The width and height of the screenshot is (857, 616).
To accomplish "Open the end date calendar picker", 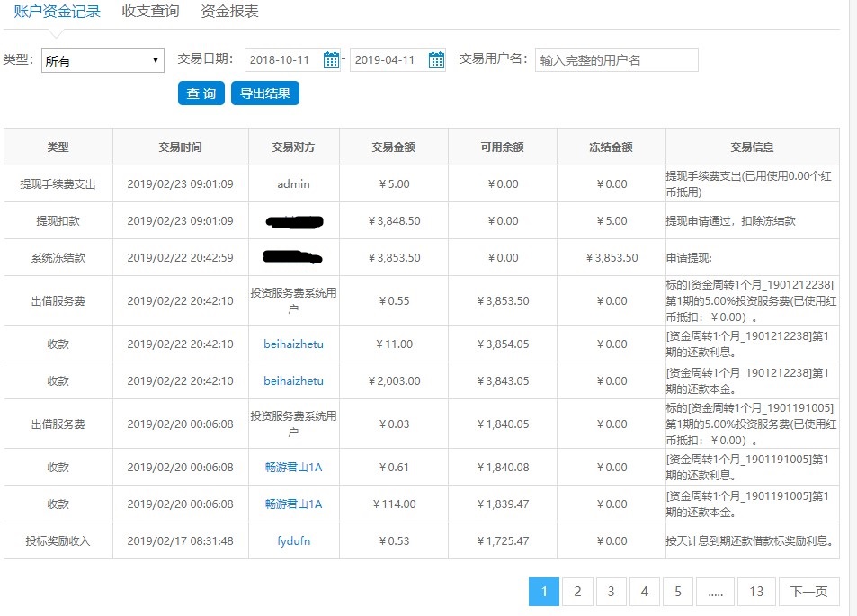I will point(437,59).
